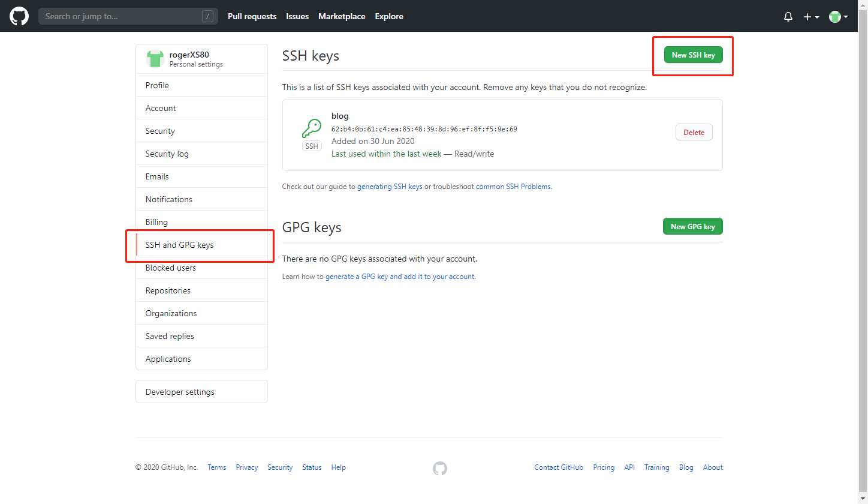Open Terms link in footer
Viewport: 868px width, 504px height.
tap(217, 467)
